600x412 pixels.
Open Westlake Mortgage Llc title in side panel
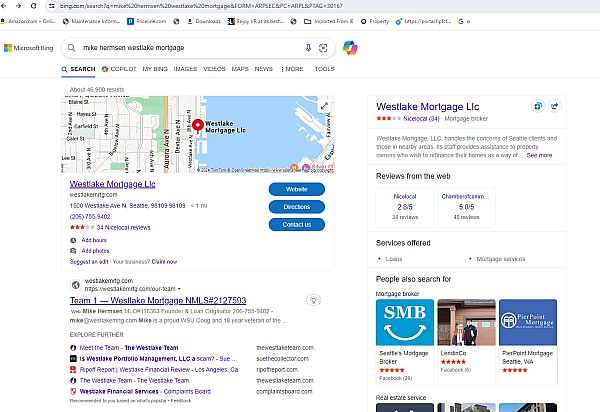(427, 107)
